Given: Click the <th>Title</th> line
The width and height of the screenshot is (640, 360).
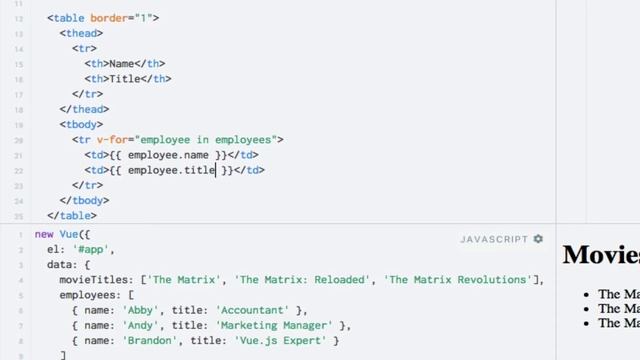Looking at the screenshot, I should pyautogui.click(x=128, y=79).
